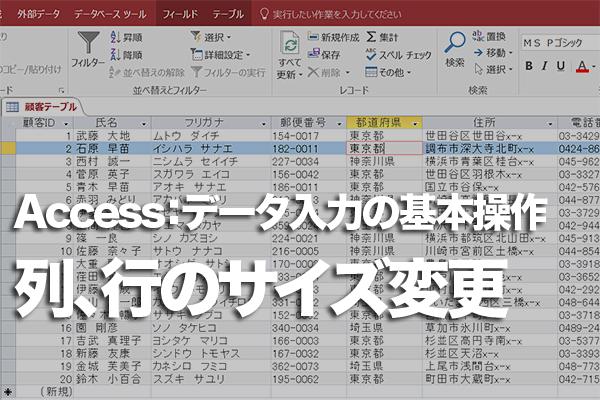Image resolution: width=600 pixels, height=400 pixels.
Task: Run スペル チェック
Action: pos(398,55)
